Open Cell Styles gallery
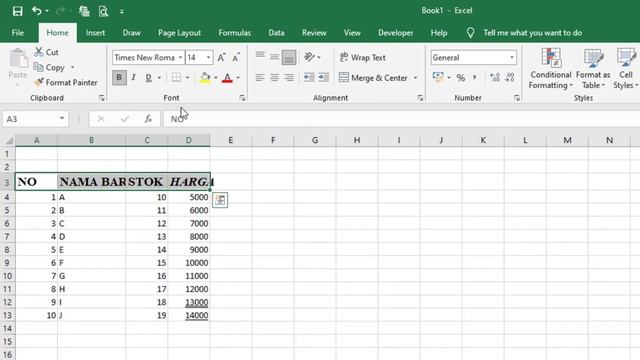This screenshot has width=640, height=360. [626, 68]
